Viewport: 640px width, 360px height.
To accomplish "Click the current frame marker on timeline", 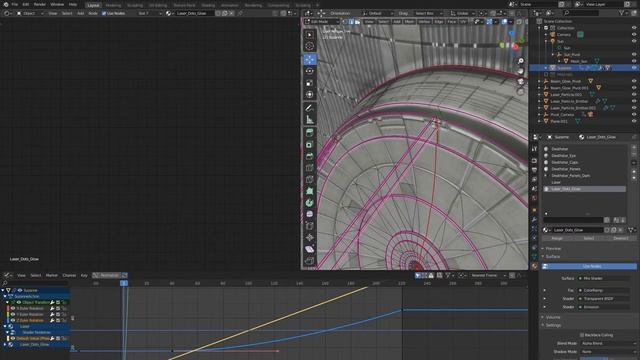I will (x=124, y=283).
